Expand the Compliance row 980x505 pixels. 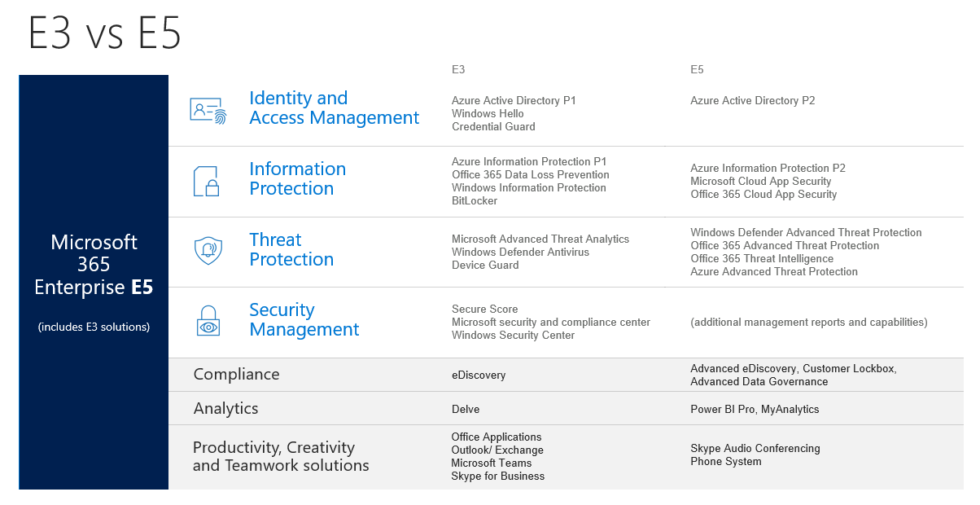tap(236, 374)
